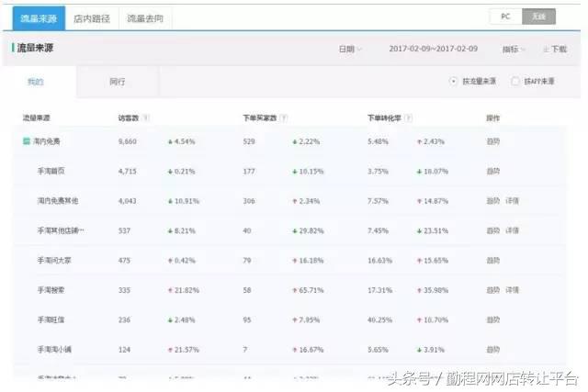The width and height of the screenshot is (588, 392).
Task: Click help icon next to 下单买家数
Action: point(284,118)
